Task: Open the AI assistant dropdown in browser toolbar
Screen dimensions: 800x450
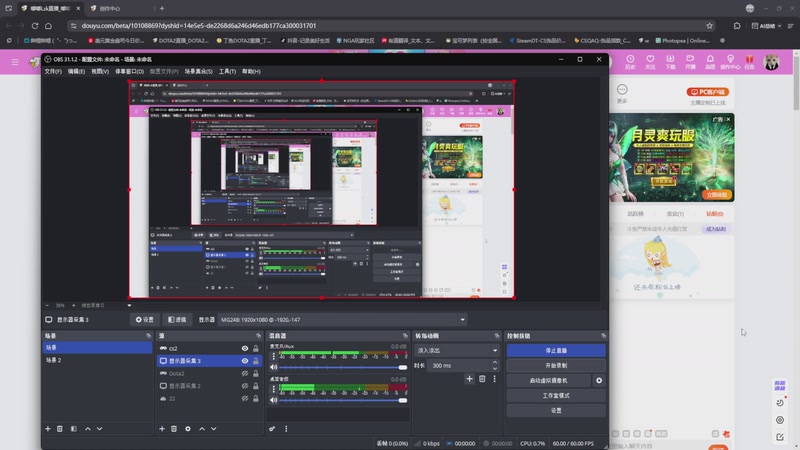Action: coord(766,26)
